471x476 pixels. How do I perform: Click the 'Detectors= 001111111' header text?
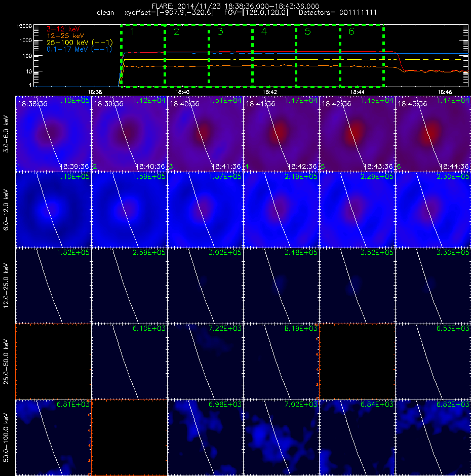coord(338,13)
